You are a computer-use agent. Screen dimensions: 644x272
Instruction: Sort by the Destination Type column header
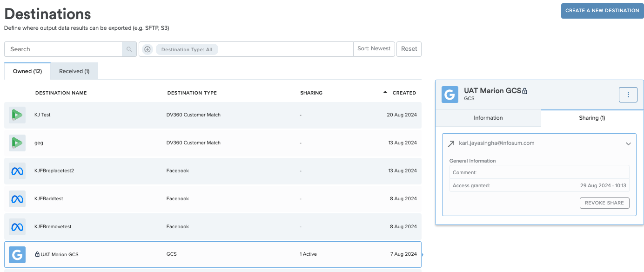[192, 93]
